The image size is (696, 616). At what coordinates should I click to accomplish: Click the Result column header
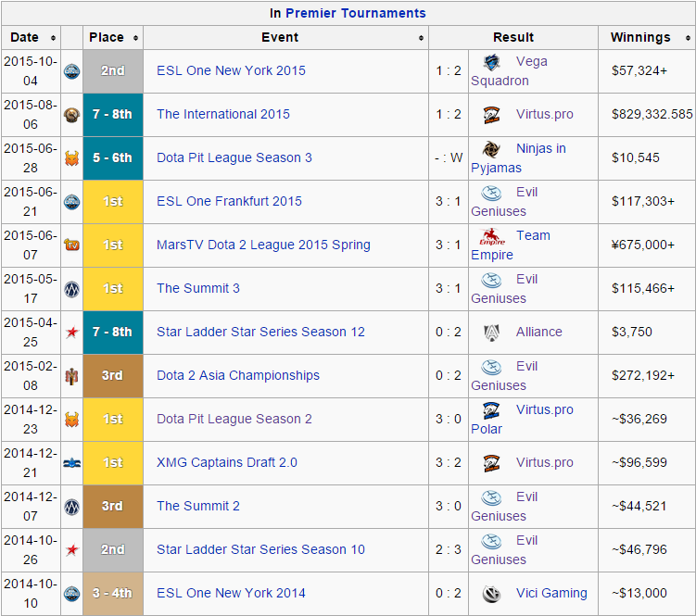(513, 38)
